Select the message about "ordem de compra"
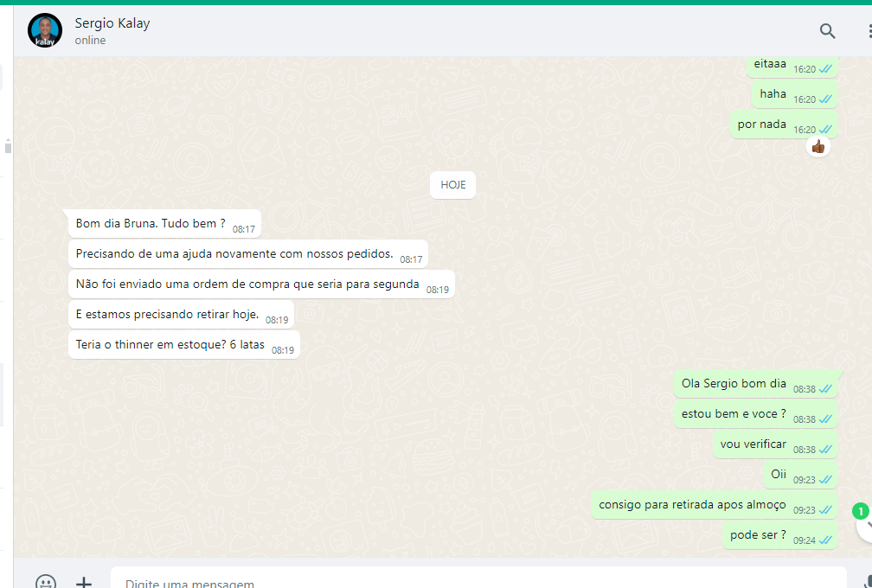 247,284
